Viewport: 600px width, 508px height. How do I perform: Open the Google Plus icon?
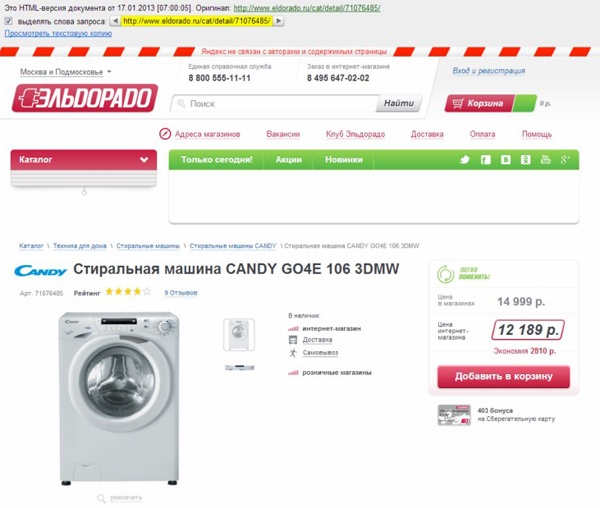click(x=565, y=160)
